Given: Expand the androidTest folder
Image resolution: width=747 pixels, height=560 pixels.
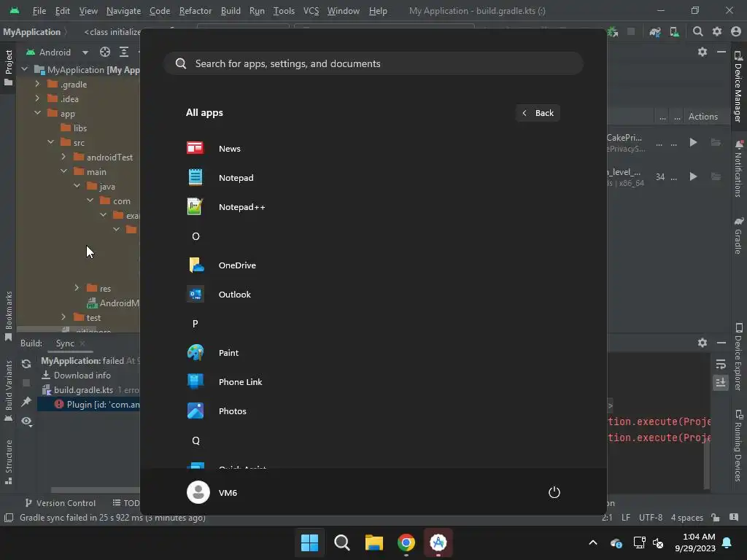Looking at the screenshot, I should [63, 157].
